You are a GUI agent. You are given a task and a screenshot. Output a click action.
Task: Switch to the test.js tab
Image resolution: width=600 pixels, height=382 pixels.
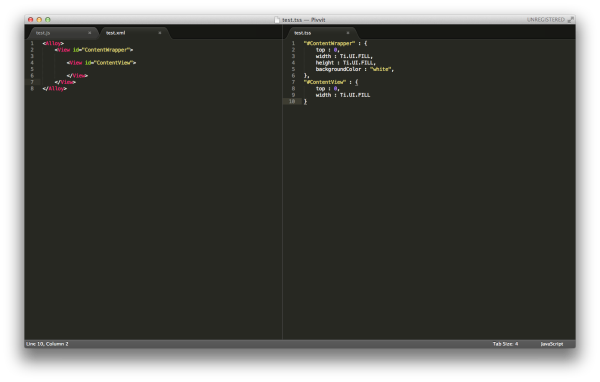click(43, 33)
